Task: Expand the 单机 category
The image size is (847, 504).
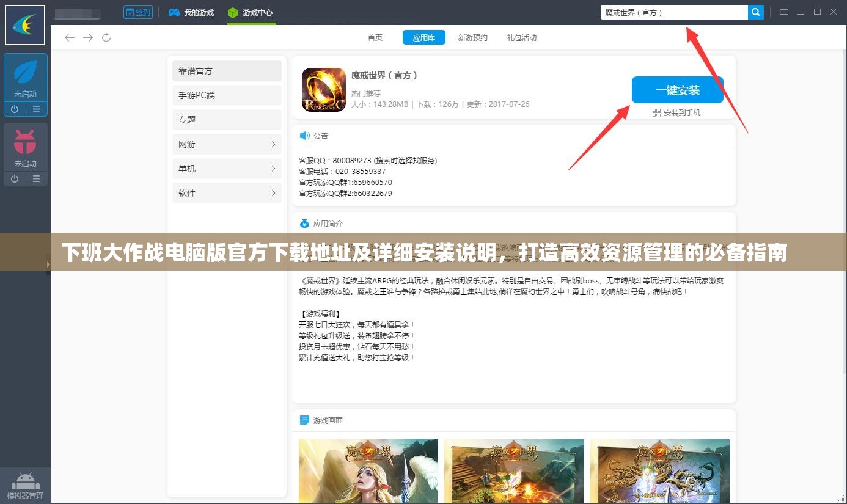Action: click(x=227, y=169)
